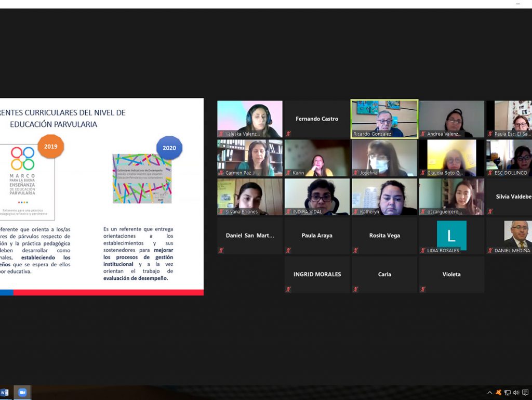Screen dimensions: 532x400
Task: Click muted mic icon on LIDIA ROSALES tile
Action: 423,251
